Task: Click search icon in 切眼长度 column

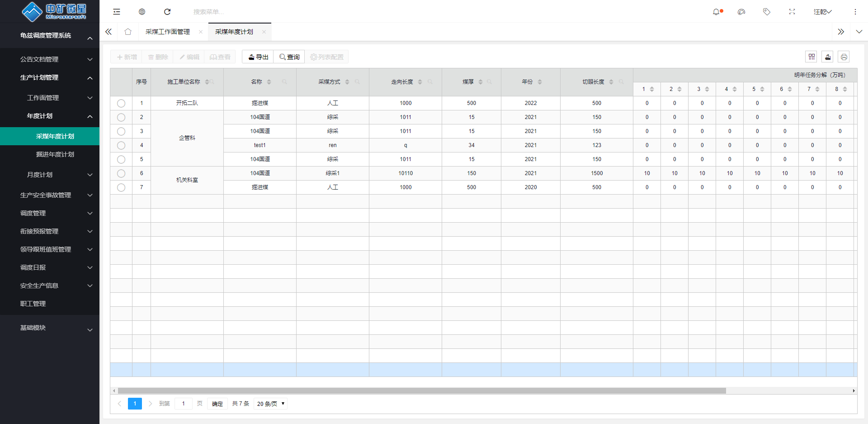Action: tap(621, 82)
